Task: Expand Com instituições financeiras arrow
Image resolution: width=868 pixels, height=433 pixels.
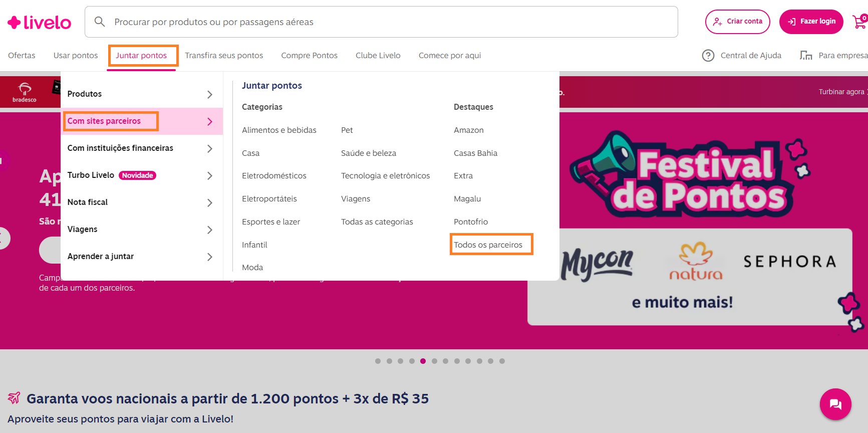Action: 210,148
